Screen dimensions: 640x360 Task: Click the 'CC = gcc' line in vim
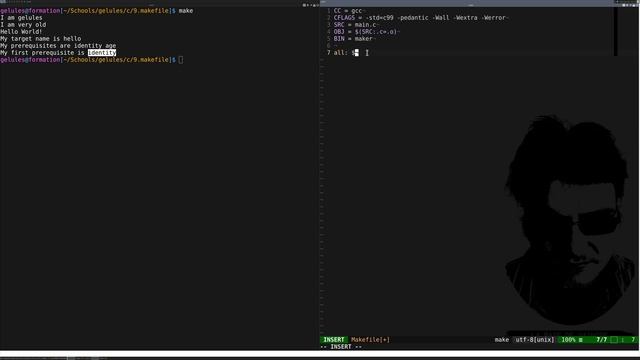[x=348, y=11]
